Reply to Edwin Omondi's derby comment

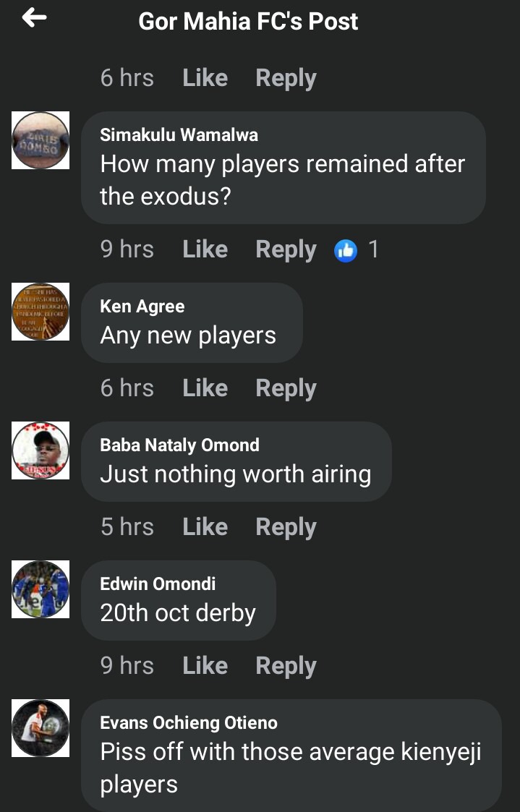tap(286, 667)
